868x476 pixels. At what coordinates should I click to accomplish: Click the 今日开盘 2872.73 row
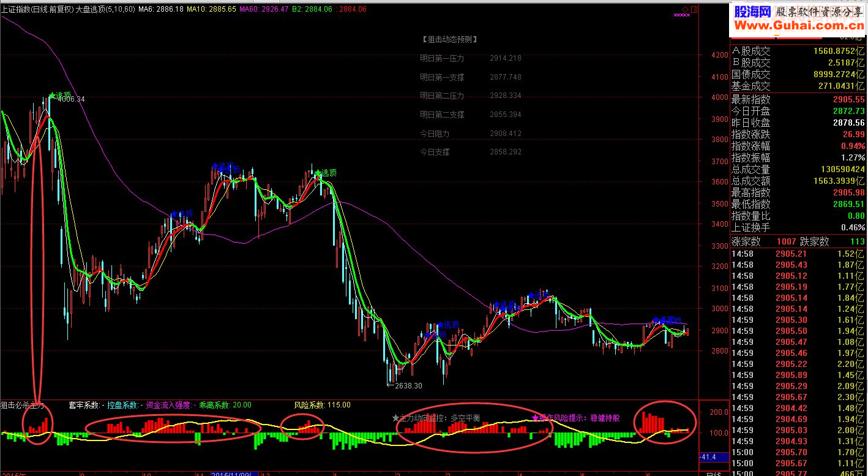coord(798,111)
